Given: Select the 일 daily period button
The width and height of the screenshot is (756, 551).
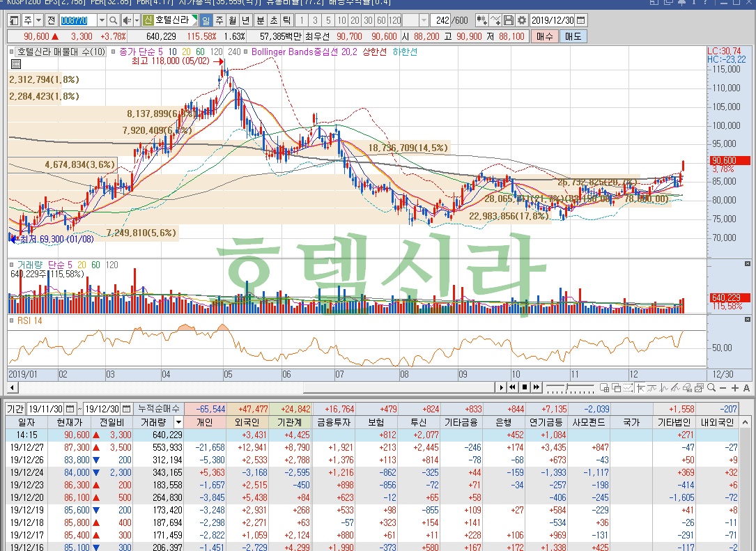Looking at the screenshot, I should click(206, 20).
